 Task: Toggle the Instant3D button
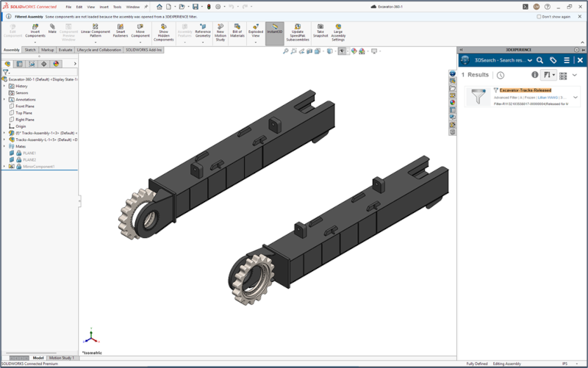275,30
